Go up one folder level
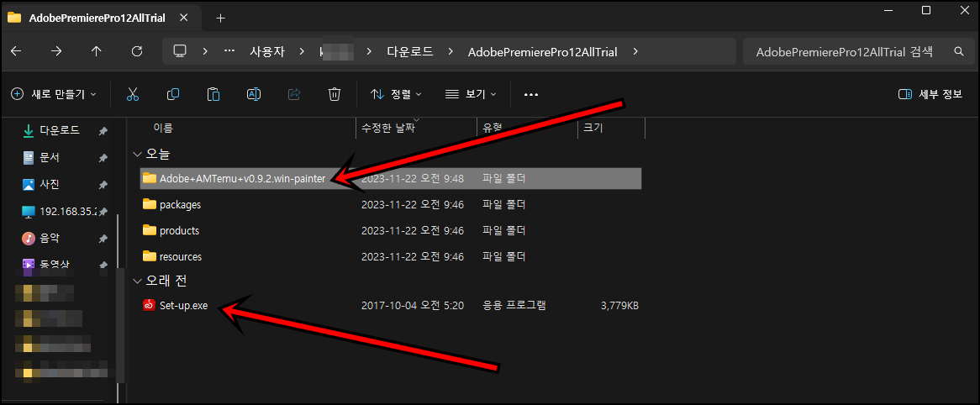The width and height of the screenshot is (980, 405). pos(97,52)
